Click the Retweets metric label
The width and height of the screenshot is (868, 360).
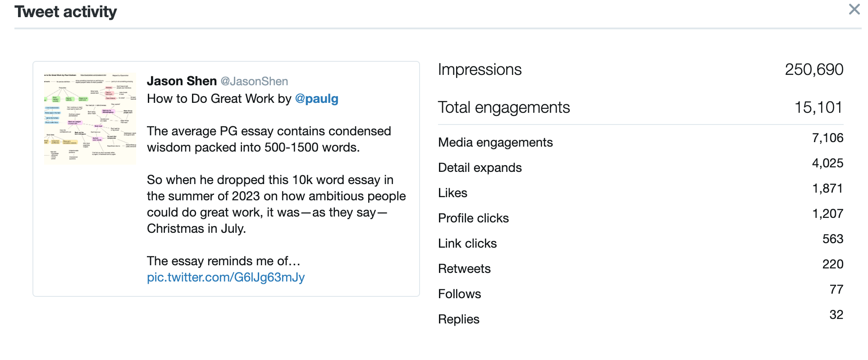point(464,269)
